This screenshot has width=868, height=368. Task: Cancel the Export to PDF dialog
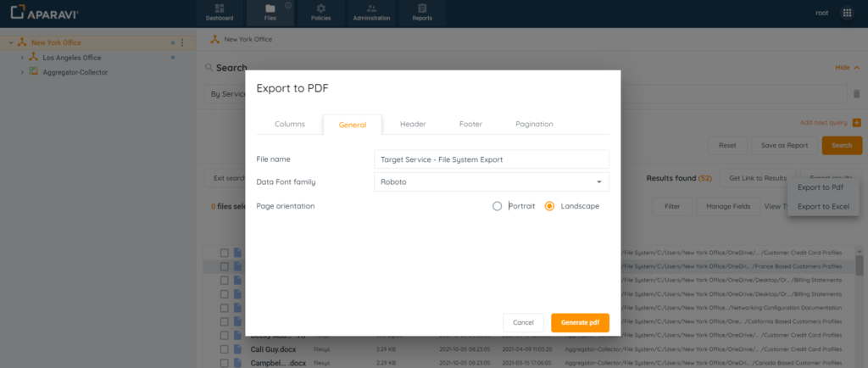[x=523, y=322]
